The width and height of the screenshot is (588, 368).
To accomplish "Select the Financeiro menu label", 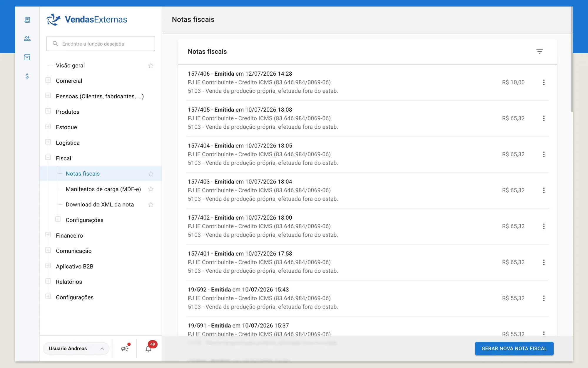I will click(69, 236).
